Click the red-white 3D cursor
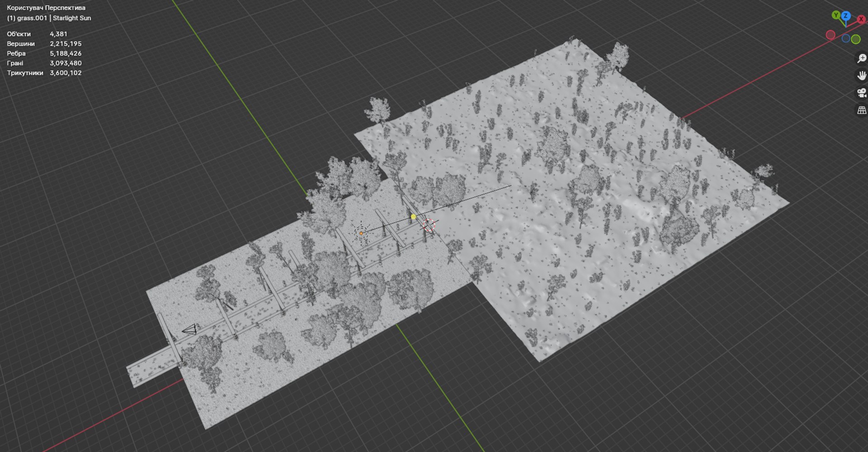Image resolution: width=868 pixels, height=452 pixels. pyautogui.click(x=429, y=225)
